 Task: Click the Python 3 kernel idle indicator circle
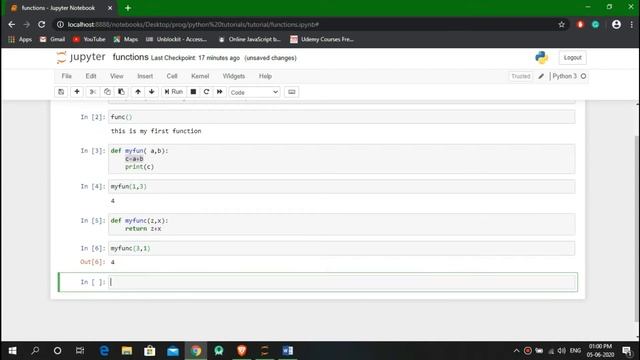pyautogui.click(x=583, y=76)
